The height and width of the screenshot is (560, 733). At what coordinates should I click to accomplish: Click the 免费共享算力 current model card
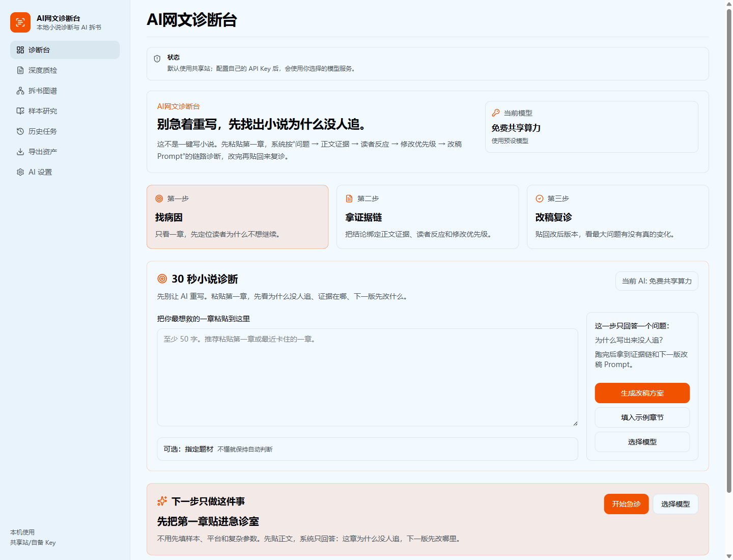(x=591, y=127)
